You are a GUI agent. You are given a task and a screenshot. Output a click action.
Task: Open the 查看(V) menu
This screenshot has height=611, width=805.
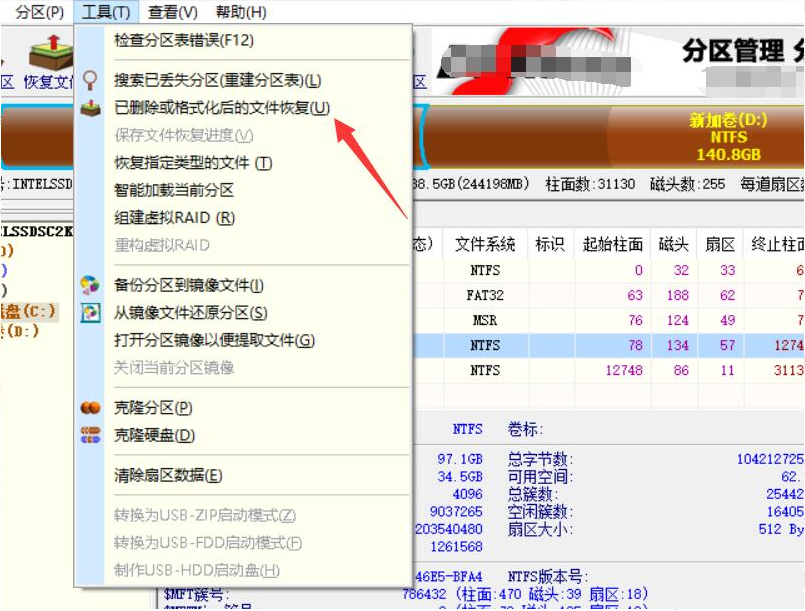172,12
